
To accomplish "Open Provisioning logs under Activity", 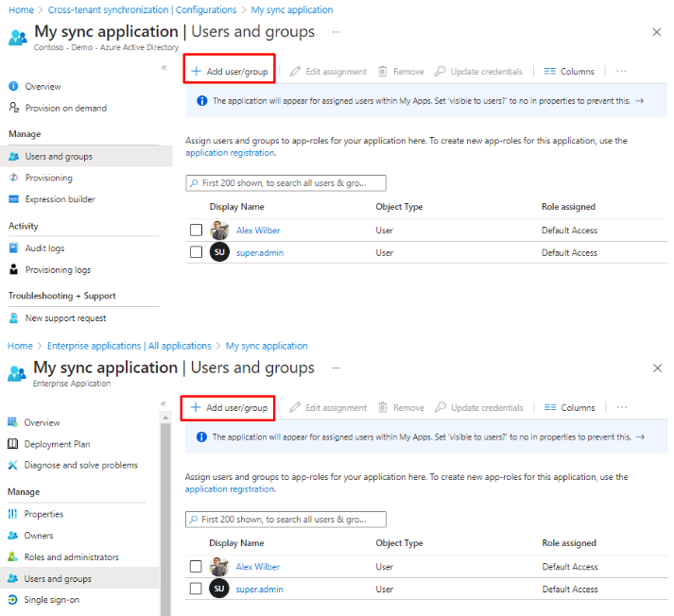I will click(x=58, y=269).
